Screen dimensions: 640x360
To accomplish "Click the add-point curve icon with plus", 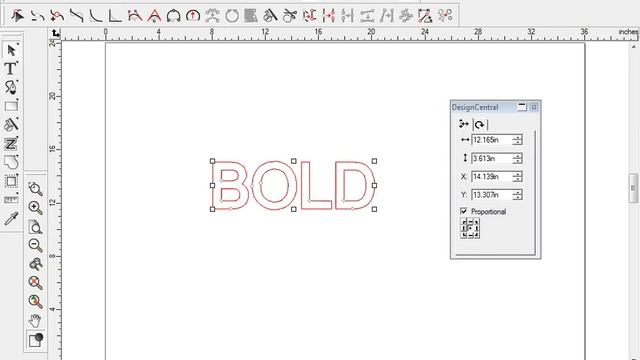I will click(x=57, y=16).
